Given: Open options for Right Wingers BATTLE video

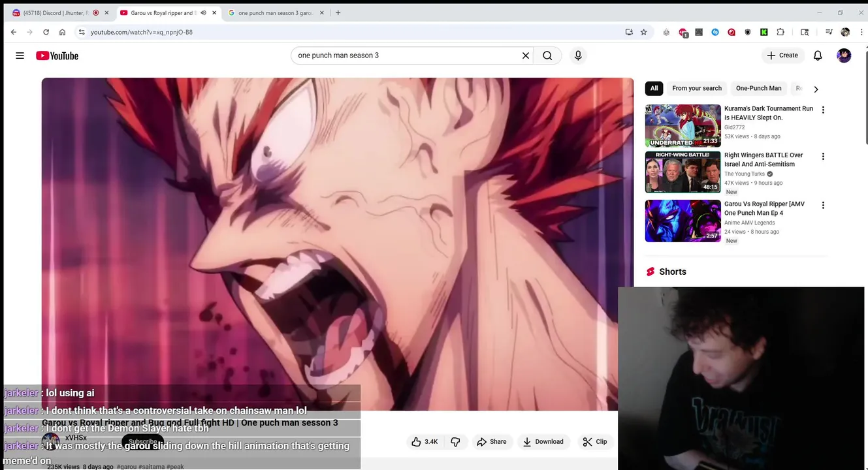Looking at the screenshot, I should tap(823, 157).
